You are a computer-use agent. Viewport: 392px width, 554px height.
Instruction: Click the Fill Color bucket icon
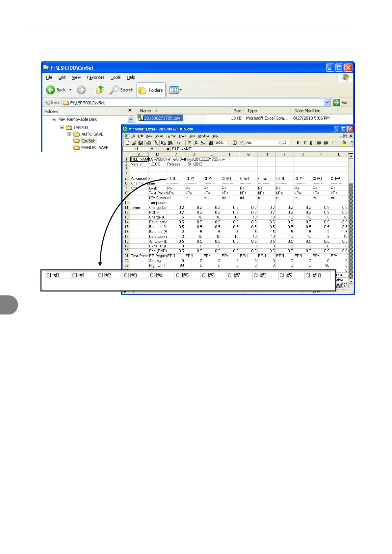pyautogui.click(x=344, y=143)
